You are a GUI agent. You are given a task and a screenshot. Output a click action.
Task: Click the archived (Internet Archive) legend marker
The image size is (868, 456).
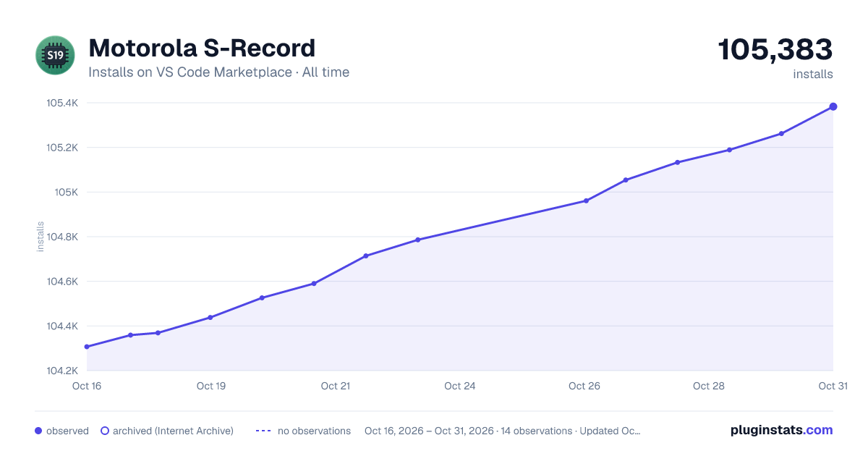pos(105,431)
